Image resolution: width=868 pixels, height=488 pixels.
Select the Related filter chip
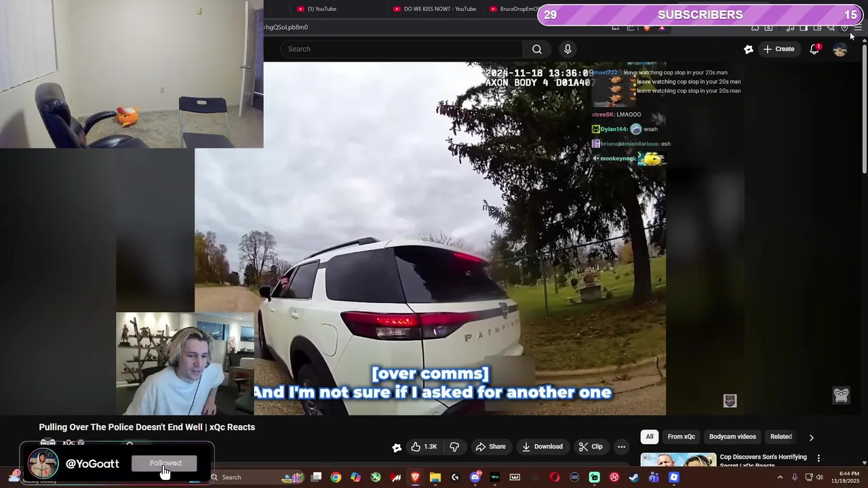coord(781,436)
